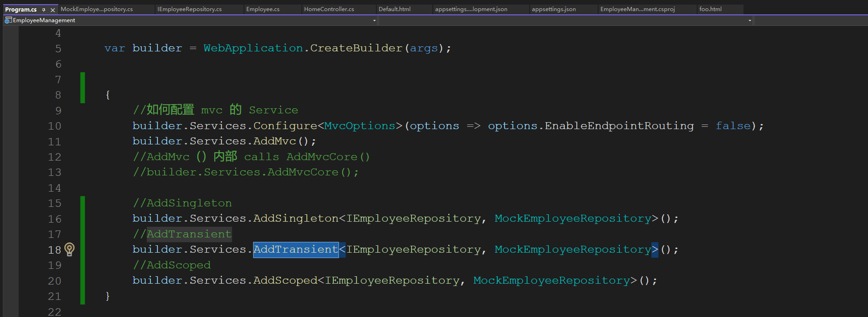The width and height of the screenshot is (868, 317).
Task: Switch to the Default.html tab
Action: coord(394,9)
